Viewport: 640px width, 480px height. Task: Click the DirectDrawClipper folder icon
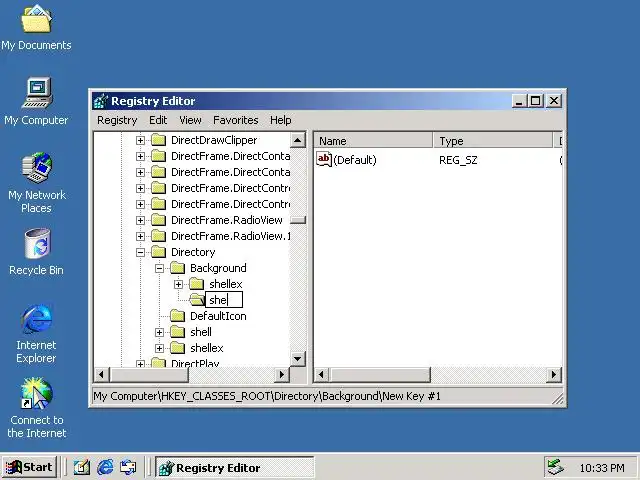pyautogui.click(x=158, y=140)
